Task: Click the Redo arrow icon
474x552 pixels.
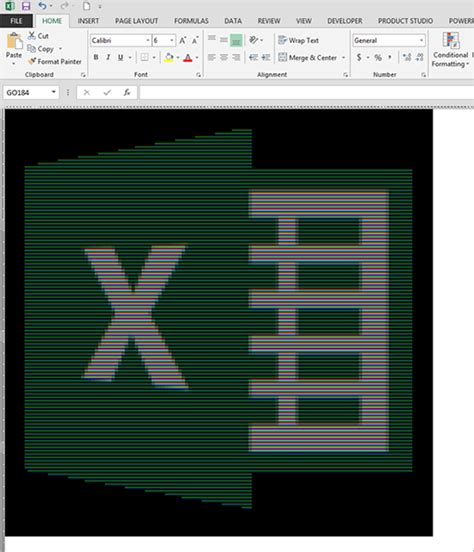Action: coord(64,6)
